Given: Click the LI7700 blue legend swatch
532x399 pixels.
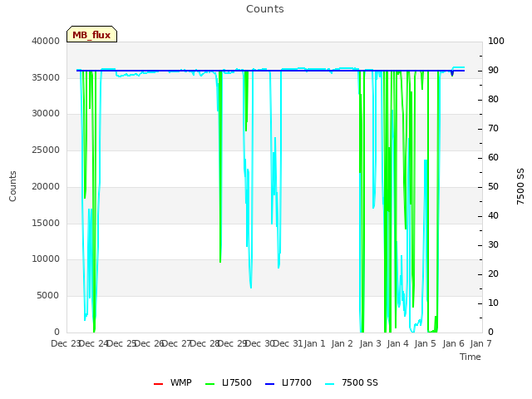Looking at the screenshot, I should tap(269, 384).
